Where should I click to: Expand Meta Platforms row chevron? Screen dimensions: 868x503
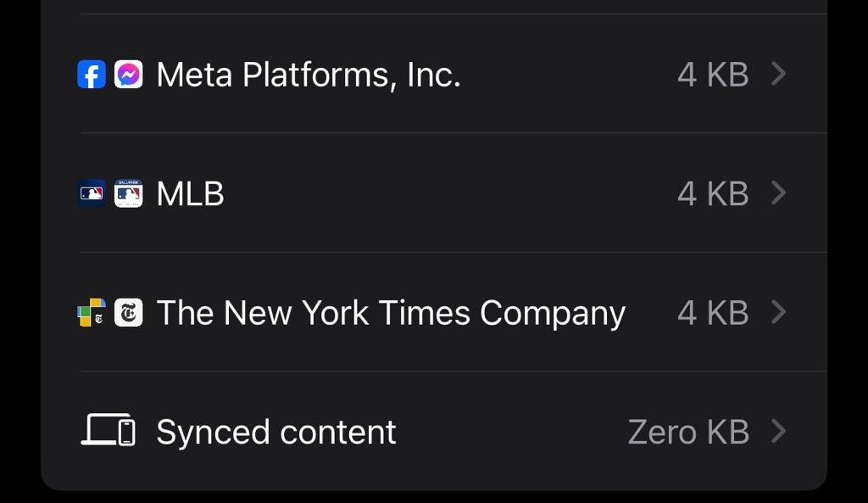(778, 75)
